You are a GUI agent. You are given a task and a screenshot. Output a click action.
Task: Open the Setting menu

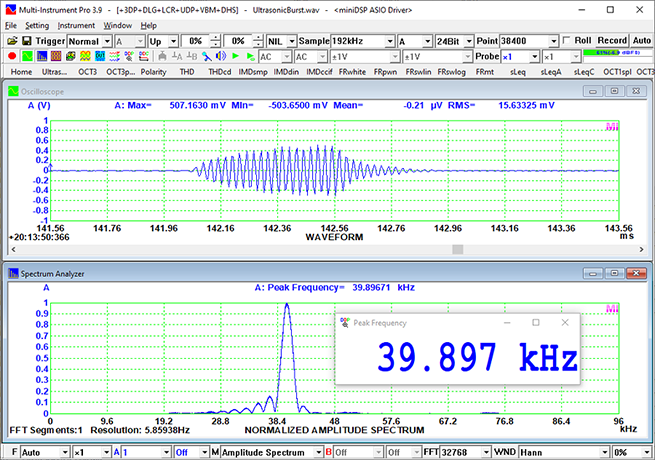[x=37, y=25]
